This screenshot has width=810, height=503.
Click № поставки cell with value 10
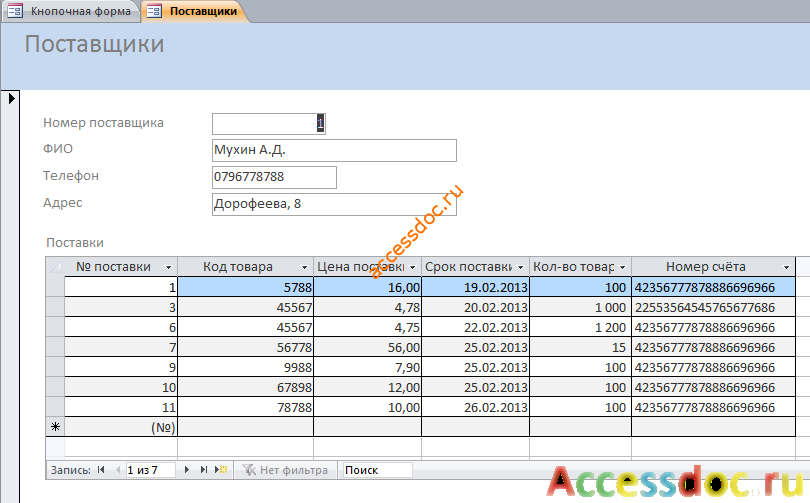click(x=121, y=387)
